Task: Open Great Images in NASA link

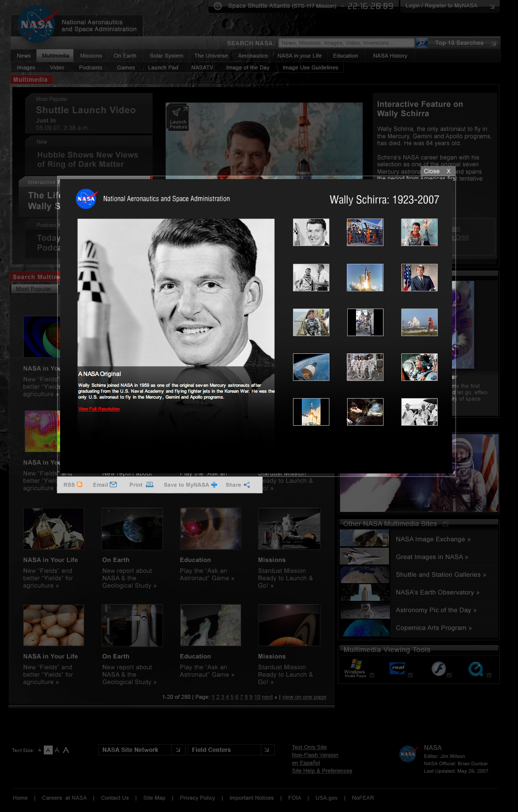Action: pos(432,557)
